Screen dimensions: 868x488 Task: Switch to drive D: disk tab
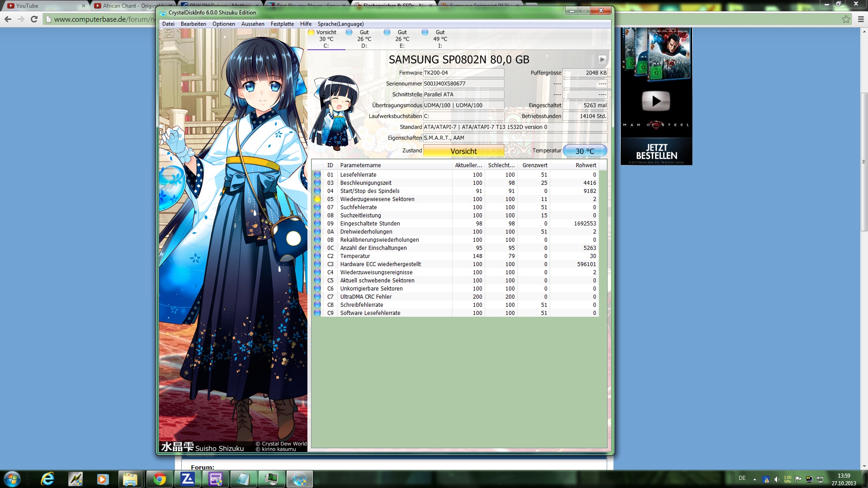364,39
